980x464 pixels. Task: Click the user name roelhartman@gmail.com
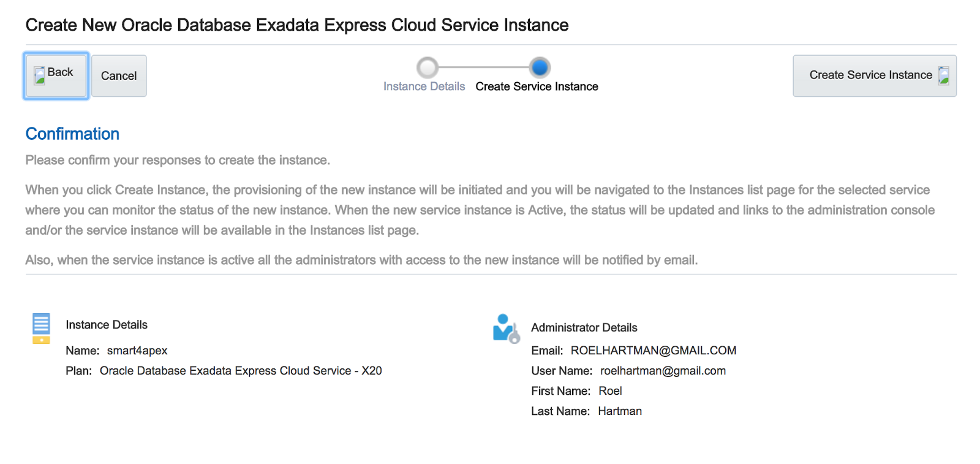(x=663, y=371)
